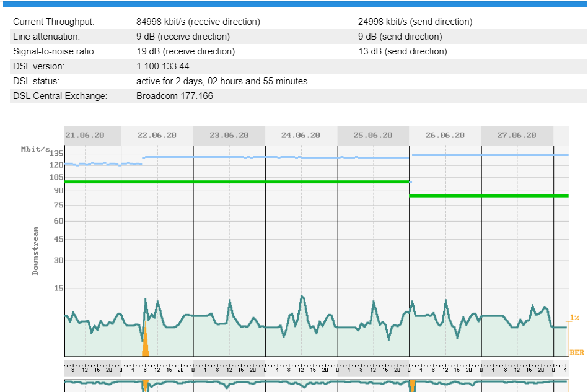Viewport: 588px width, 392px height.
Task: Select the 24.06.20 date header
Action: (301, 135)
